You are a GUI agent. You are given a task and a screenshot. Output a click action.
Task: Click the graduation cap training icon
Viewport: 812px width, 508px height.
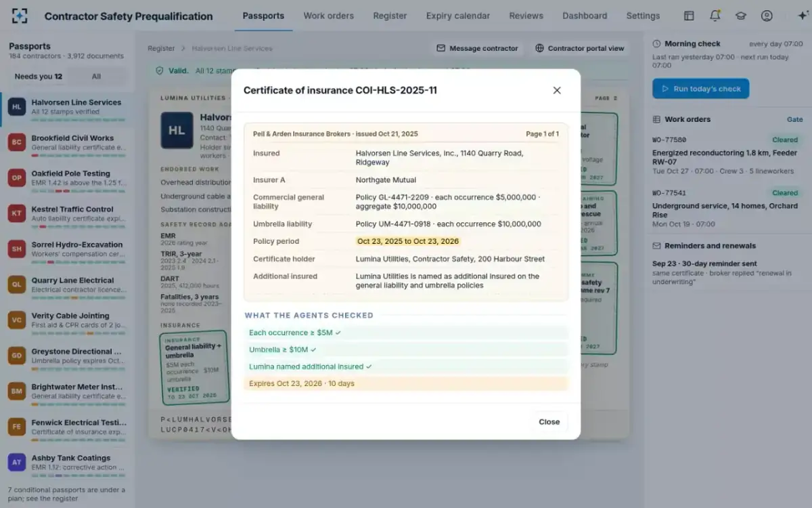click(x=740, y=16)
